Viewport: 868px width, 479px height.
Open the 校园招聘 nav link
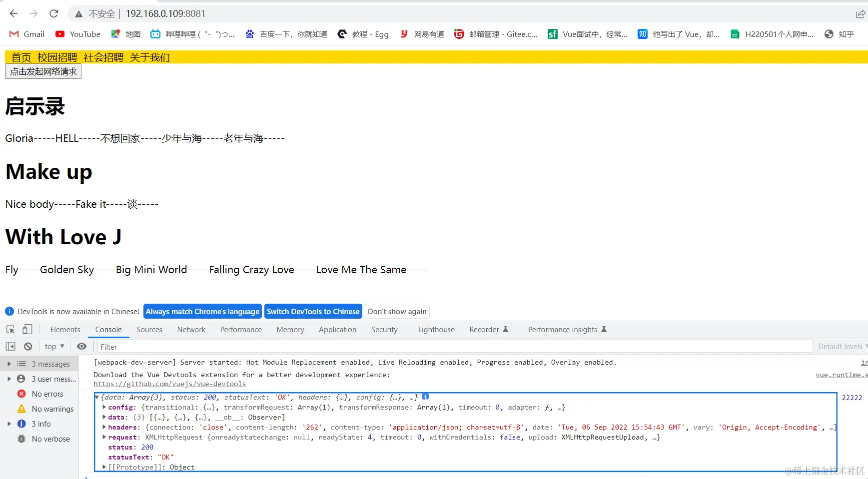(x=57, y=57)
